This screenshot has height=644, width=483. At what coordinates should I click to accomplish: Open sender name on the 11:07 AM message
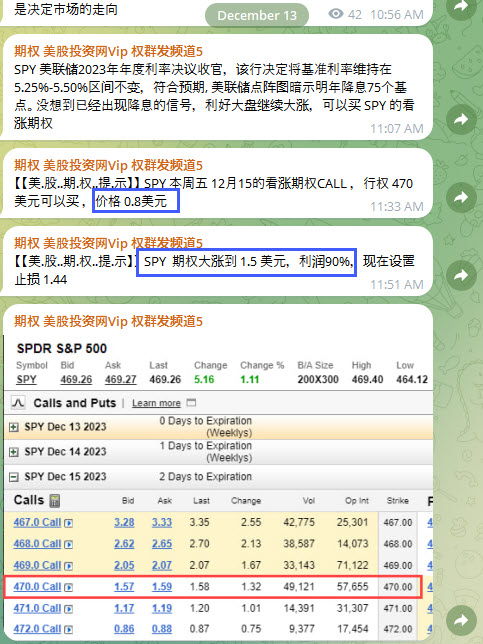pyautogui.click(x=108, y=51)
